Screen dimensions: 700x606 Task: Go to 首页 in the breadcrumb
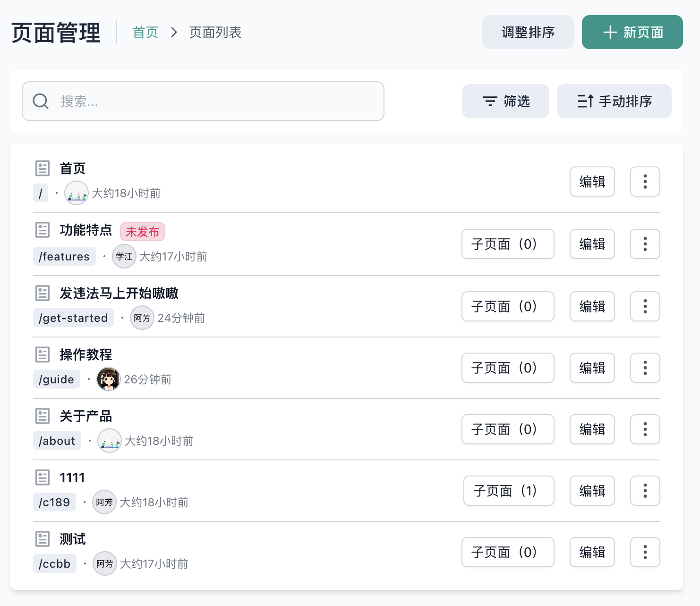[145, 32]
